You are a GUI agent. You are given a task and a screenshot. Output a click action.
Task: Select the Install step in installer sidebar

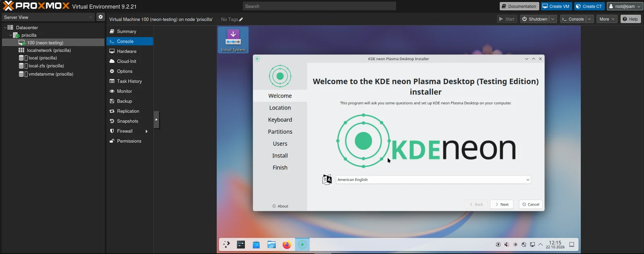(280, 156)
